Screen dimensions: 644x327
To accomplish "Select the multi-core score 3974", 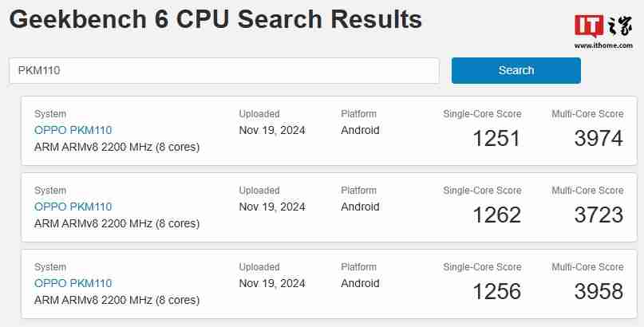I will (598, 138).
